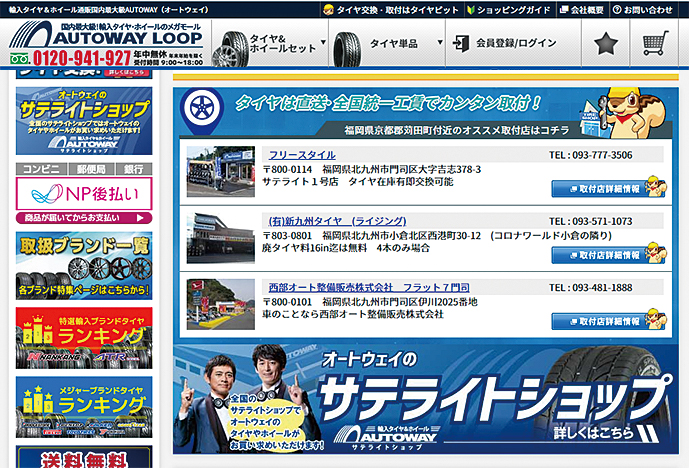Screen dimensions: 689x468
Task: Click TEL : 093-777-3506
Action: (x=590, y=155)
